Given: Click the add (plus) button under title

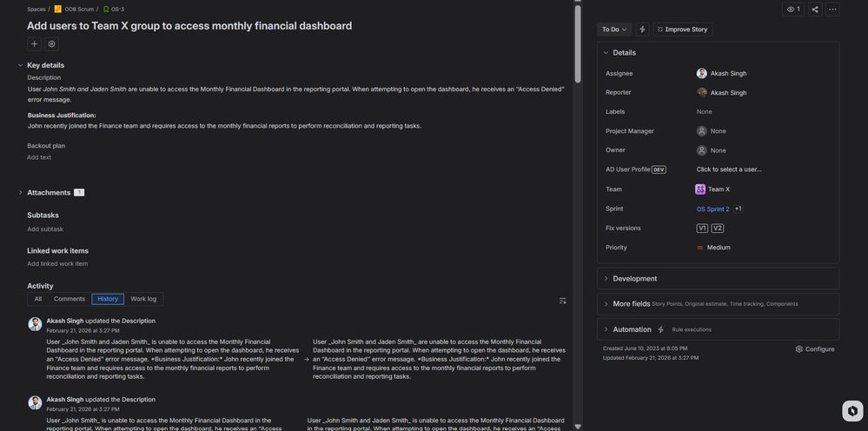Looking at the screenshot, I should pos(35,44).
